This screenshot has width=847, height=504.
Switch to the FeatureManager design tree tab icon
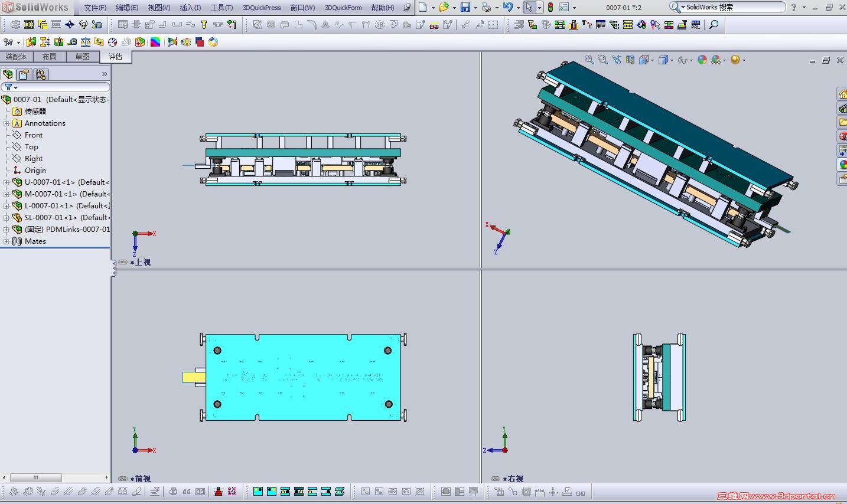[8, 74]
